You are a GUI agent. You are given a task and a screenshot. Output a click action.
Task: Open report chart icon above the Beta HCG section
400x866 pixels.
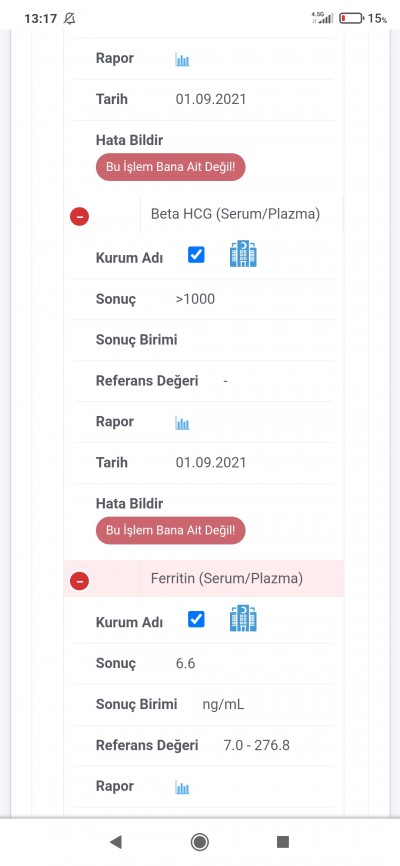click(x=182, y=60)
